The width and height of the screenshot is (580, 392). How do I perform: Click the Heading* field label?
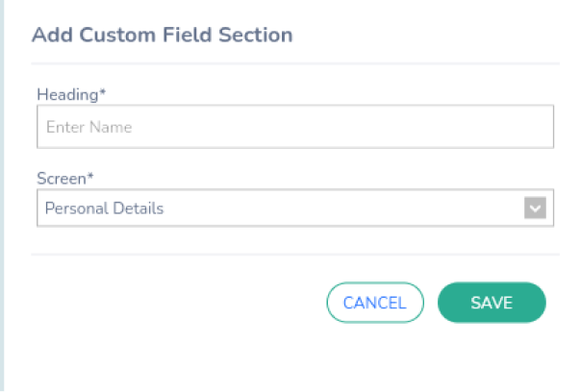(x=71, y=94)
